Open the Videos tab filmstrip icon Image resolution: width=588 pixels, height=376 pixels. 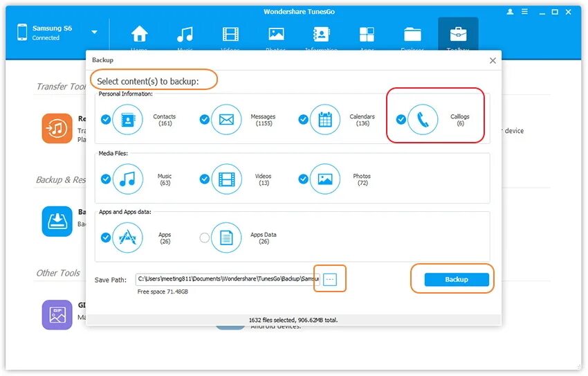tap(230, 35)
